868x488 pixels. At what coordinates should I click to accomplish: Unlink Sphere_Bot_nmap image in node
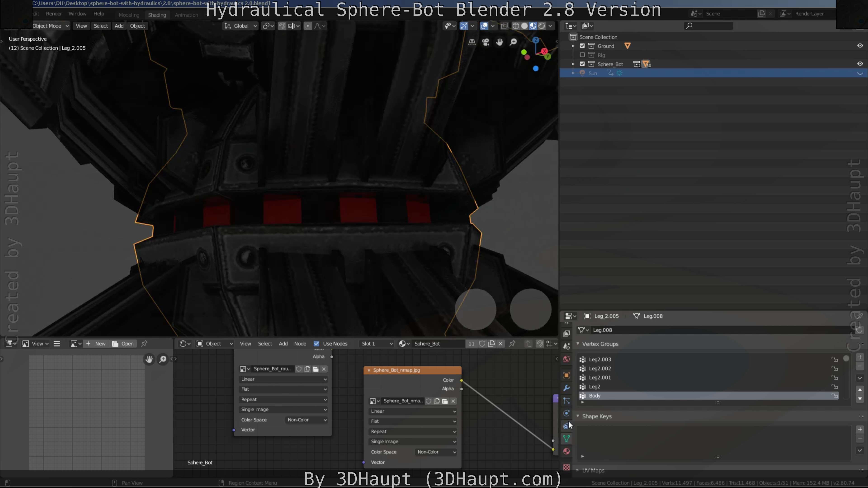click(453, 401)
